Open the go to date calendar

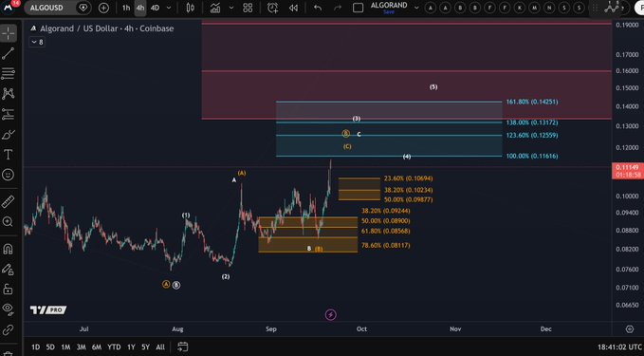click(x=183, y=347)
